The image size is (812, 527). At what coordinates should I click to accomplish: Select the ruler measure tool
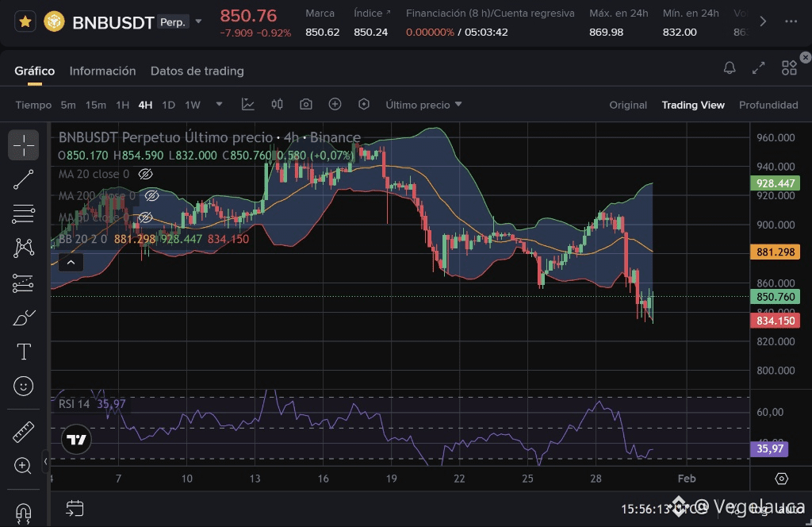click(x=24, y=433)
